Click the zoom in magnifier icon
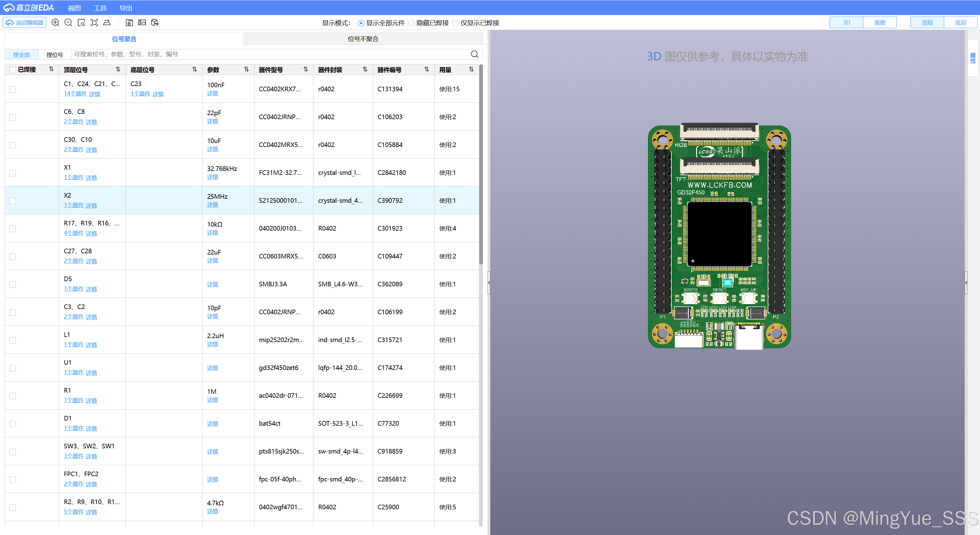 click(55, 22)
